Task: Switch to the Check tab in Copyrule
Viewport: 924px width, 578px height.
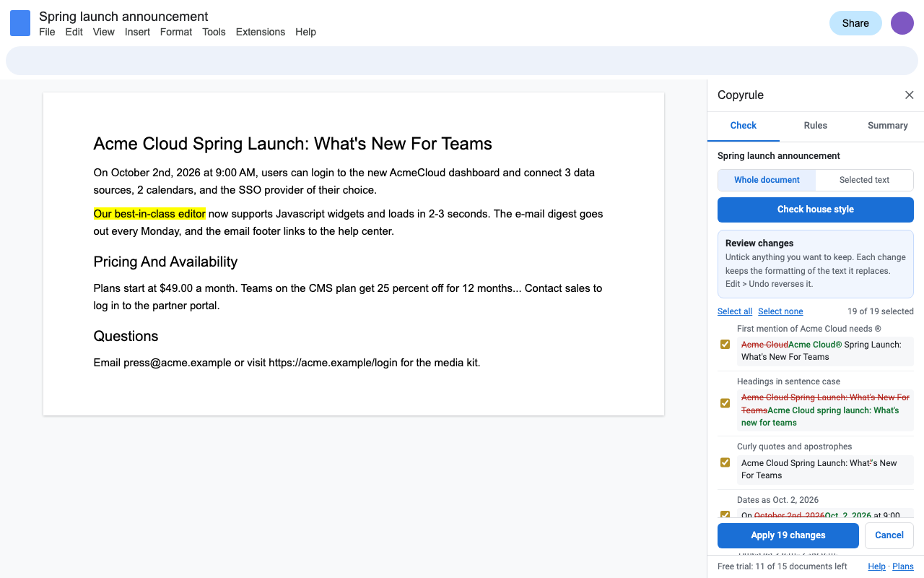Action: (x=744, y=126)
